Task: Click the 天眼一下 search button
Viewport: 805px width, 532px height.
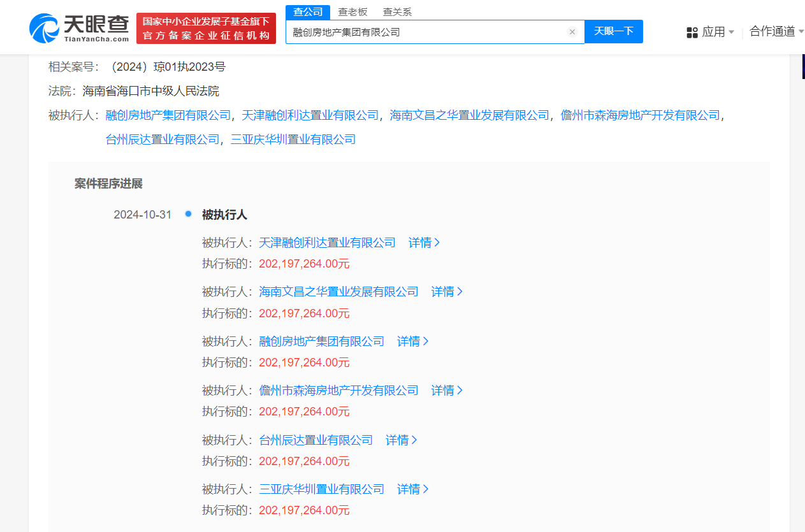Action: (x=614, y=31)
